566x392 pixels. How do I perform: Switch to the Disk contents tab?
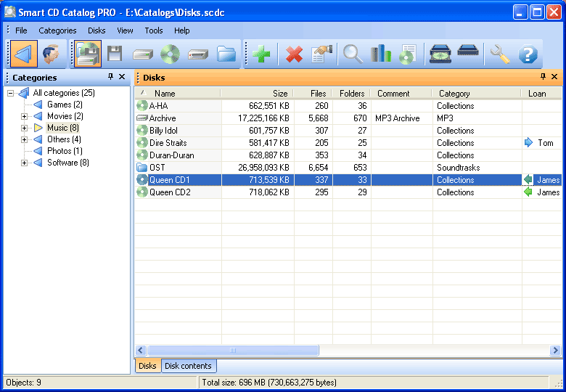tap(188, 366)
